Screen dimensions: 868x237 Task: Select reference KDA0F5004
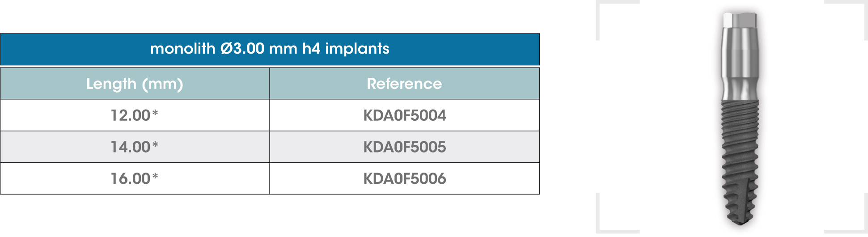(x=405, y=115)
